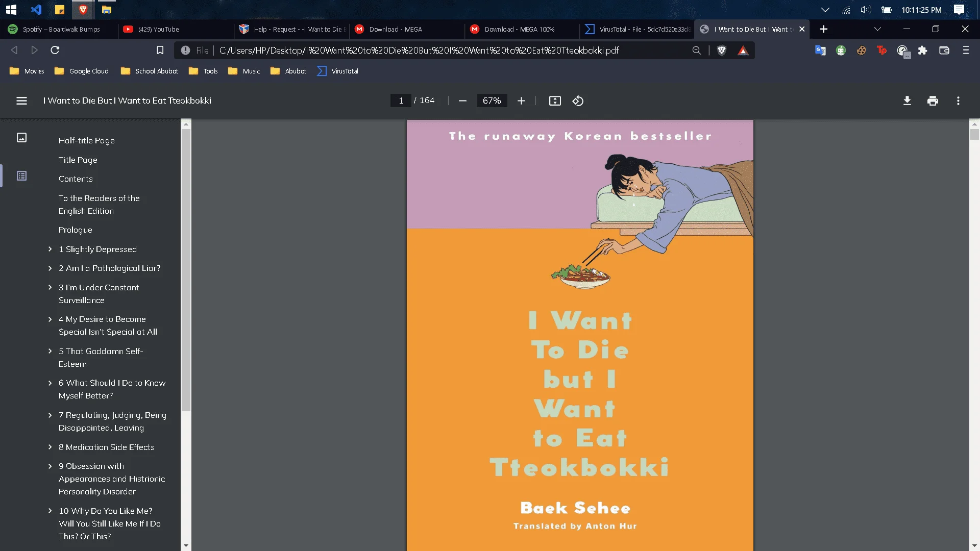980x551 pixels.
Task: Jump to Title Page in outline
Action: point(78,160)
